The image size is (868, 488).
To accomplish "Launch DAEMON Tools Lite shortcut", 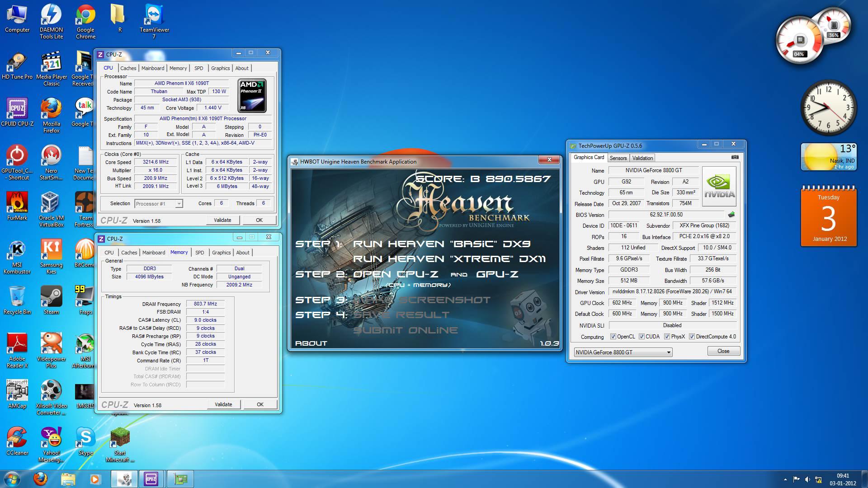I will coord(51,22).
